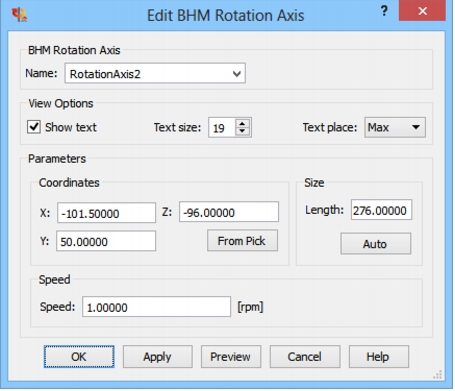
Task: Click the Length input field
Action: 381,210
